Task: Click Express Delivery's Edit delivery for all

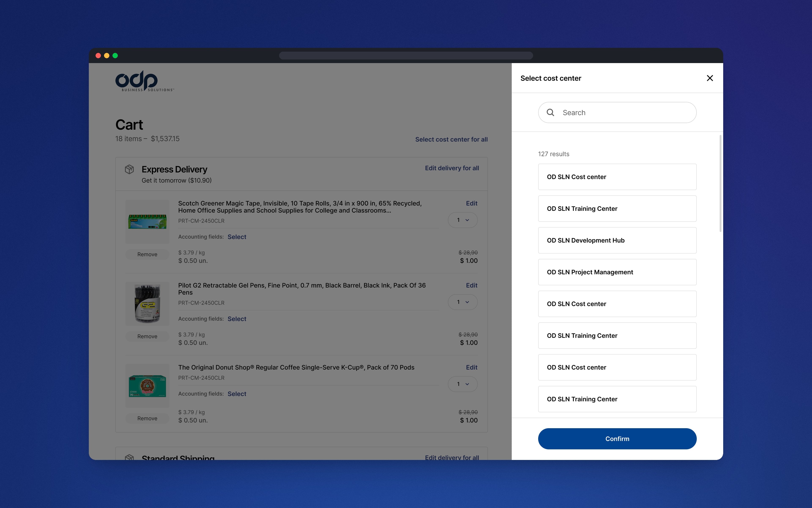Action: point(452,168)
